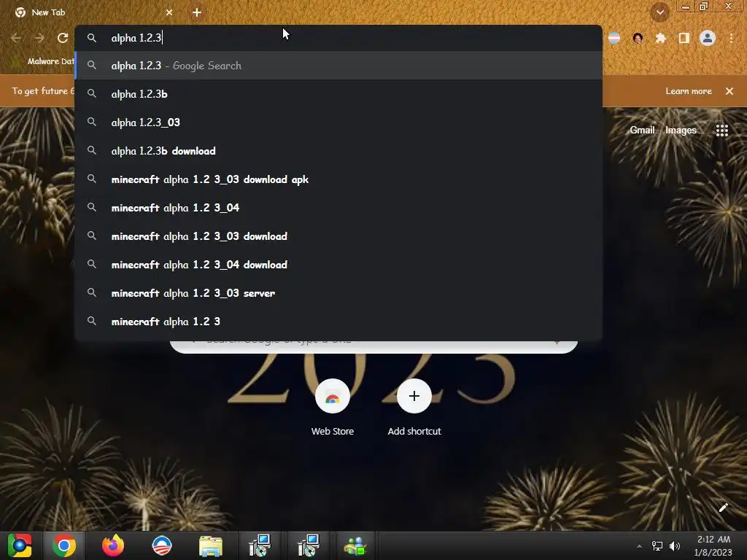The height and width of the screenshot is (560, 747).
Task: Click the Add shortcut button
Action: (414, 407)
